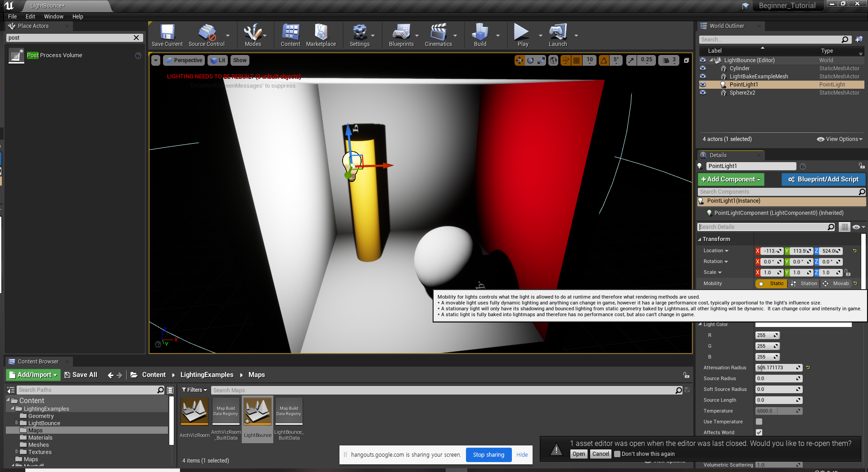868x472 pixels.
Task: Switch to the World Outliner tab
Action: pyautogui.click(x=727, y=26)
